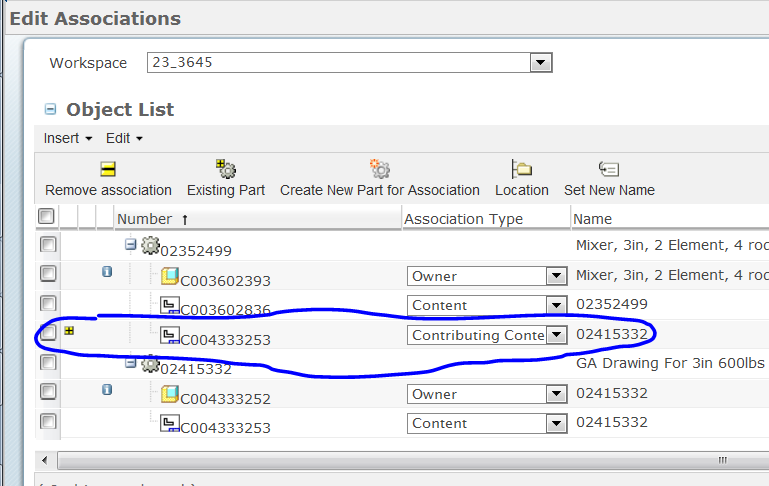769x486 pixels.
Task: Check the box for row 02352499
Action: pyautogui.click(x=48, y=244)
